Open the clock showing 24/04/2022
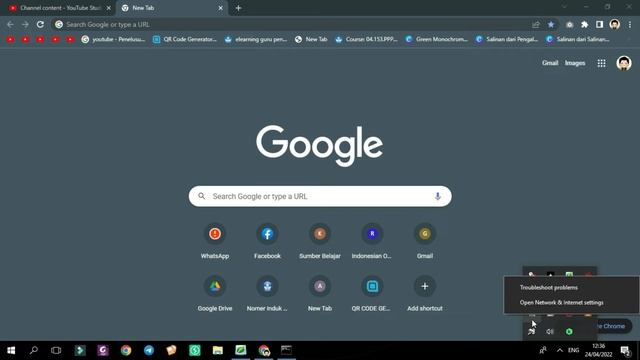The width and height of the screenshot is (640, 360). point(598,350)
